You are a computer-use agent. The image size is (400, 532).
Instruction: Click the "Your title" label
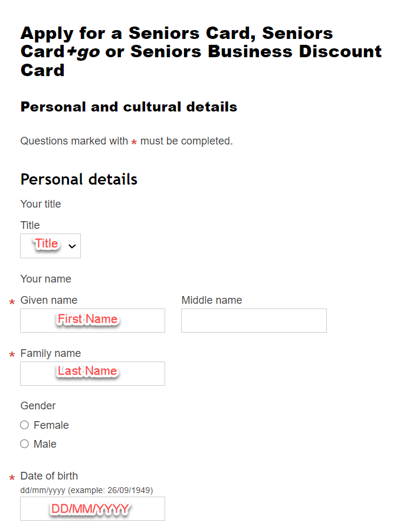(x=40, y=203)
